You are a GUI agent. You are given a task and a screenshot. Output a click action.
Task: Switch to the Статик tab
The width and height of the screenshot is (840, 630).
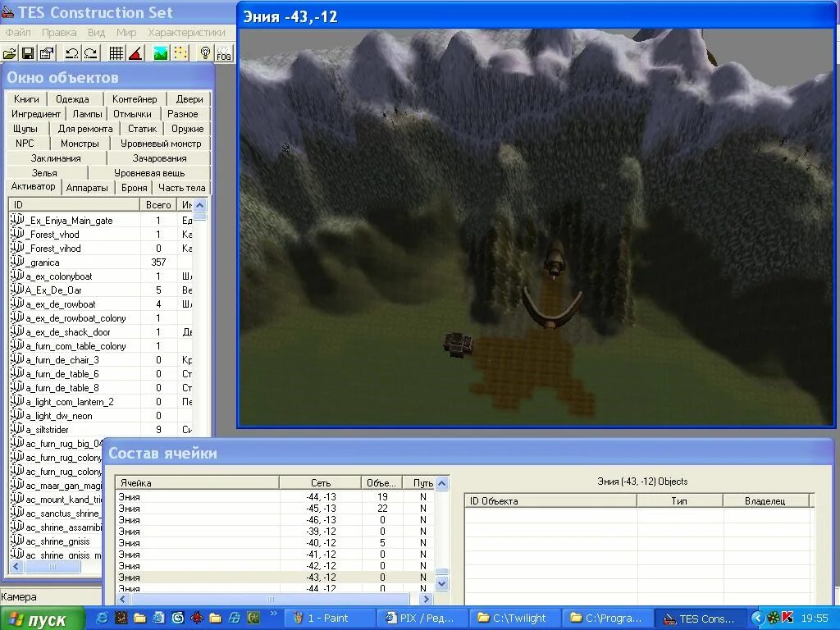(x=142, y=129)
